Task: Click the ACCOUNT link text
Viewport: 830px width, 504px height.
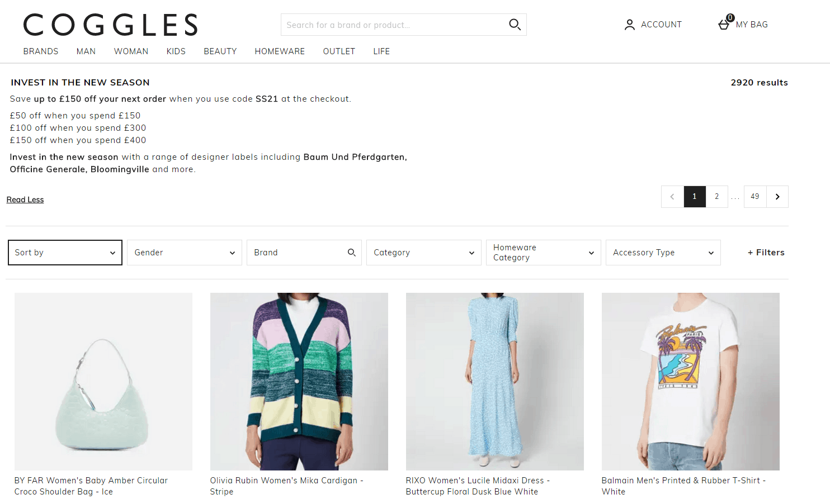Action: (x=661, y=25)
